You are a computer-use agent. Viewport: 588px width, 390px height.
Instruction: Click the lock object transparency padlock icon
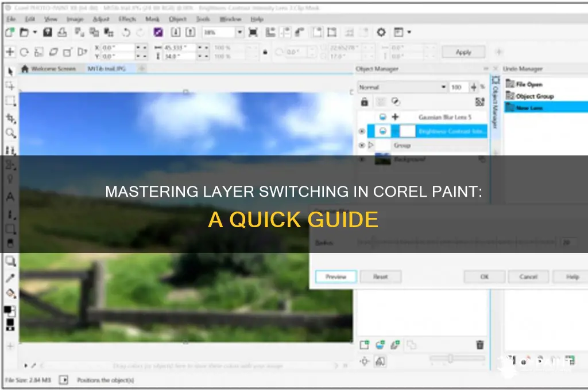(x=364, y=102)
